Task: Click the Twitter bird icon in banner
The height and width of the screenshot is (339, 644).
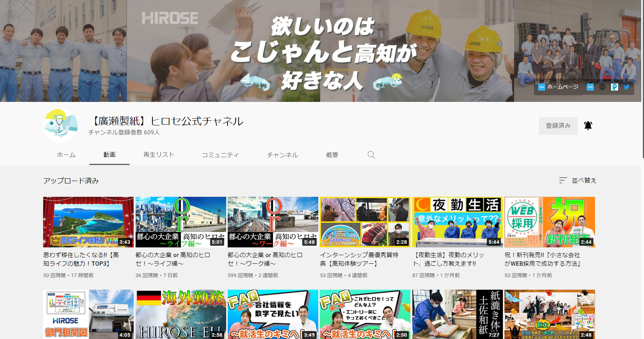Action: [x=626, y=87]
